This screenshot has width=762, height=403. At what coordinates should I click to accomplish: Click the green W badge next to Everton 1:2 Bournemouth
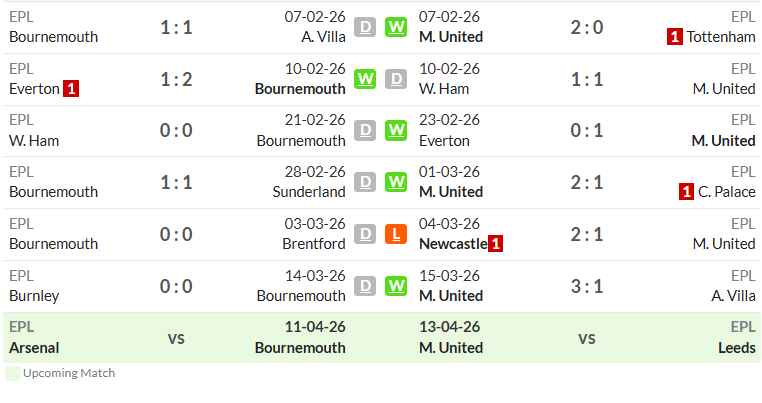[365, 79]
